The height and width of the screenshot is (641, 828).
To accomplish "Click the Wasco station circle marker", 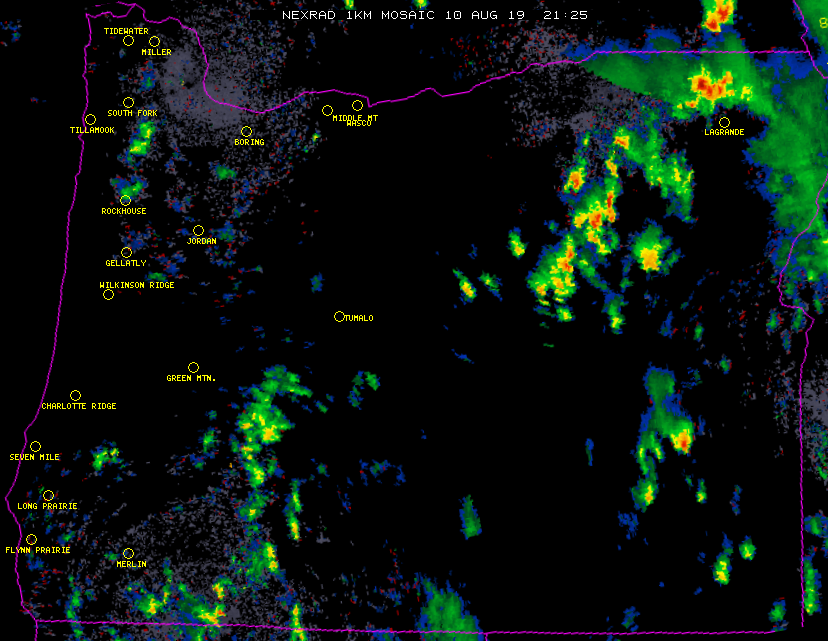I will coord(357,106).
